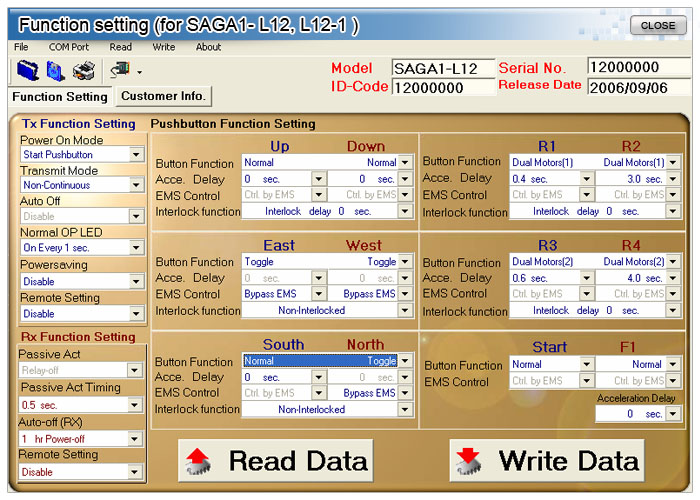
Task: Click the COM port connection icon
Action: tap(119, 70)
